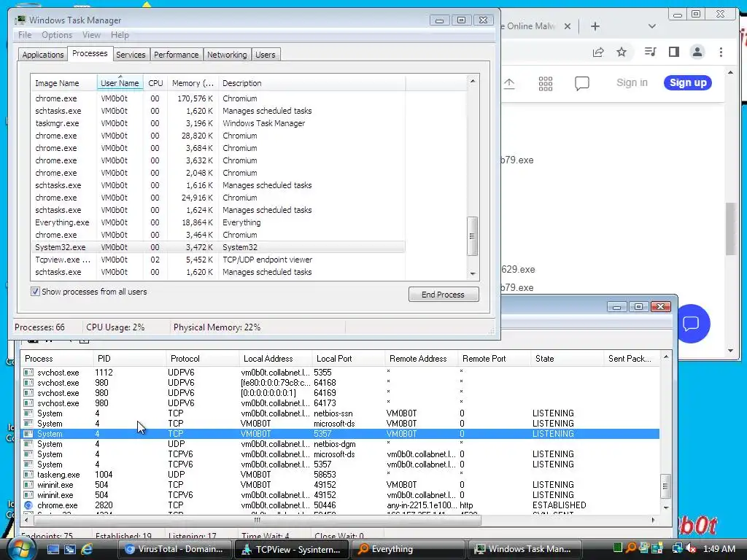
Task: Click Task Manager title bar icon
Action: [x=20, y=20]
